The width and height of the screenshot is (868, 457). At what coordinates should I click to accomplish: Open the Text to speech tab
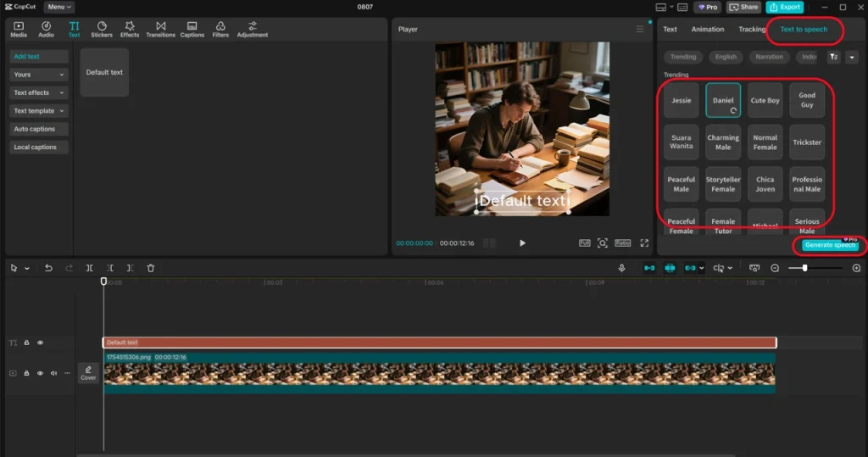(x=803, y=30)
